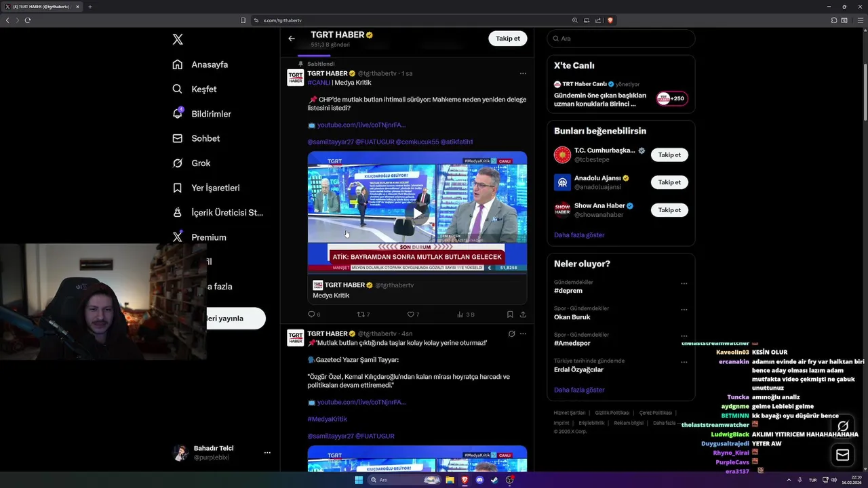Open the X logo home link
This screenshot has height=488, width=868.
tap(178, 39)
